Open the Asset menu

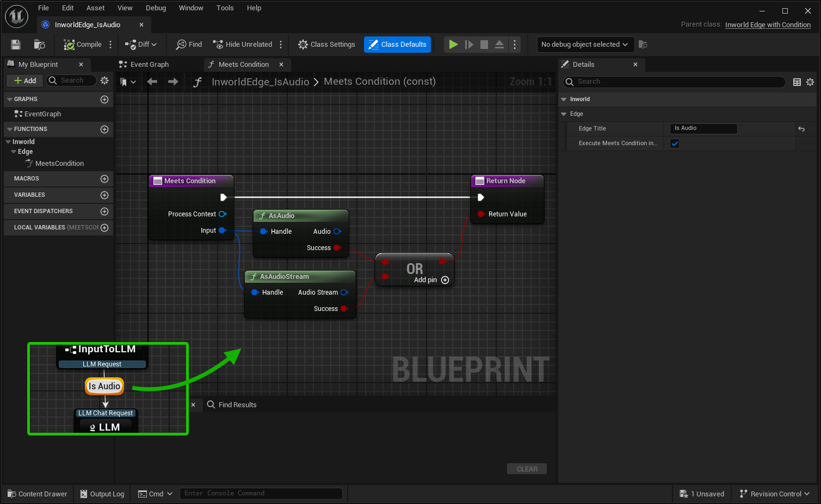pyautogui.click(x=96, y=8)
